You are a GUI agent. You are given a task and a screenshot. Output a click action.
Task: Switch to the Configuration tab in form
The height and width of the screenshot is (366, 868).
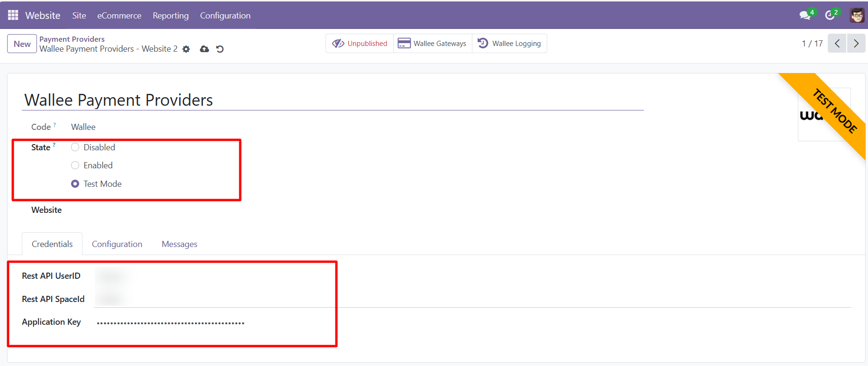coord(117,244)
